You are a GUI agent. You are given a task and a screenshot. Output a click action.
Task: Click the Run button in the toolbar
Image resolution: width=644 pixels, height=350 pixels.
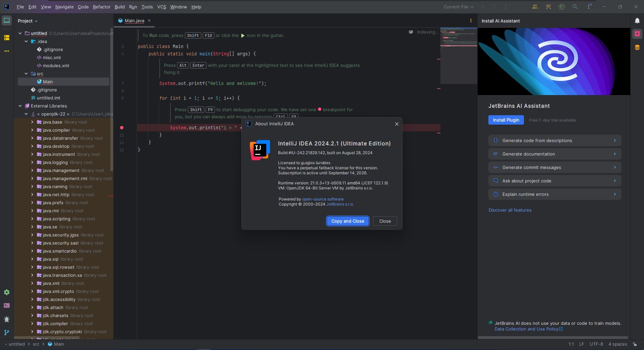pyautogui.click(x=483, y=7)
